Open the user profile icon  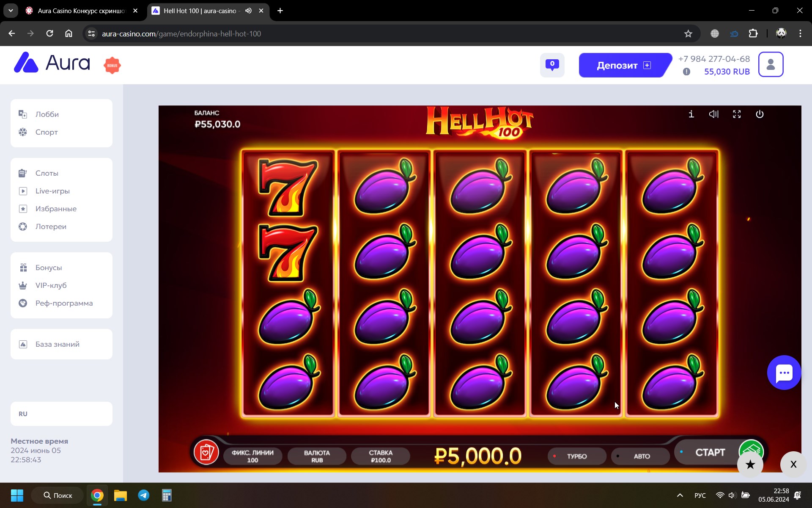click(771, 64)
